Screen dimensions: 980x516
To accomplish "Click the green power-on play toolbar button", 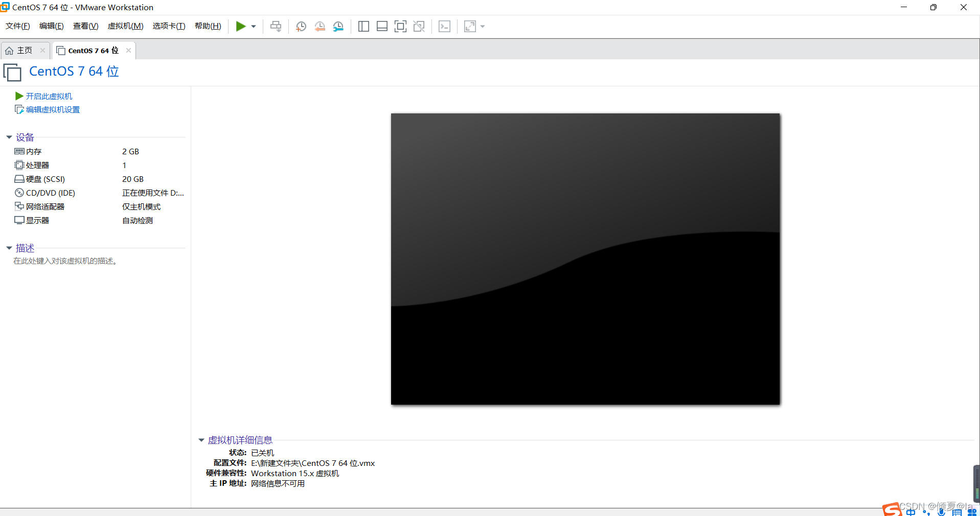I will coord(240,26).
